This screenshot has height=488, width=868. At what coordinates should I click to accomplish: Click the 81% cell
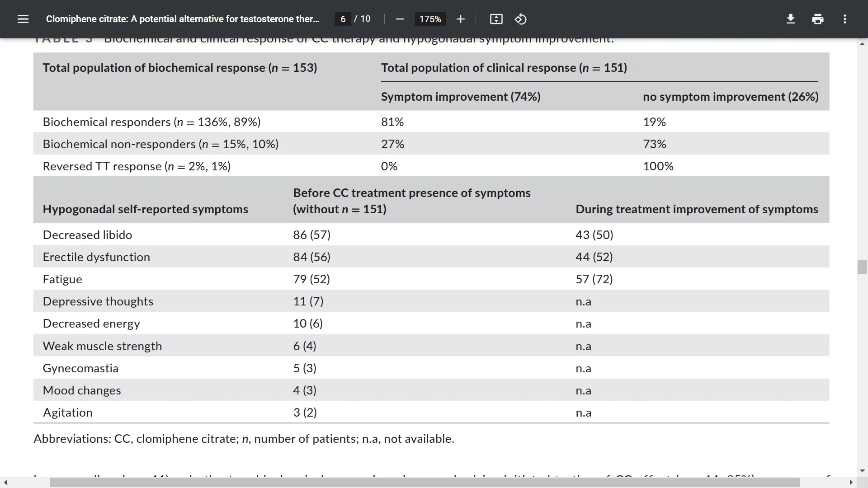tap(392, 122)
